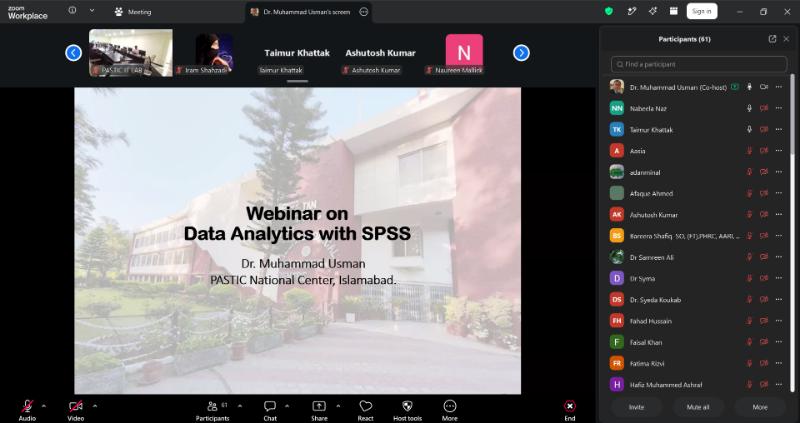Click the Ashutosh Kumar AK avatar
The width and height of the screenshot is (800, 423).
pos(617,215)
